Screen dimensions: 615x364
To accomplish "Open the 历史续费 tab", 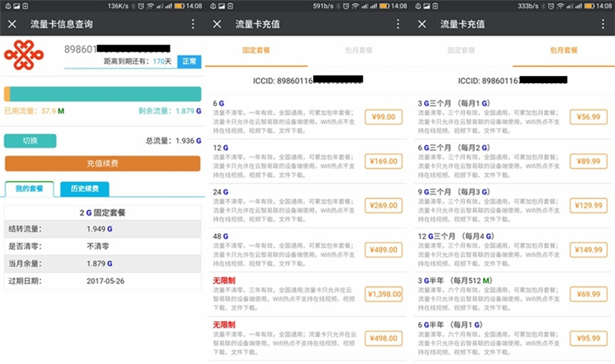I will (84, 189).
